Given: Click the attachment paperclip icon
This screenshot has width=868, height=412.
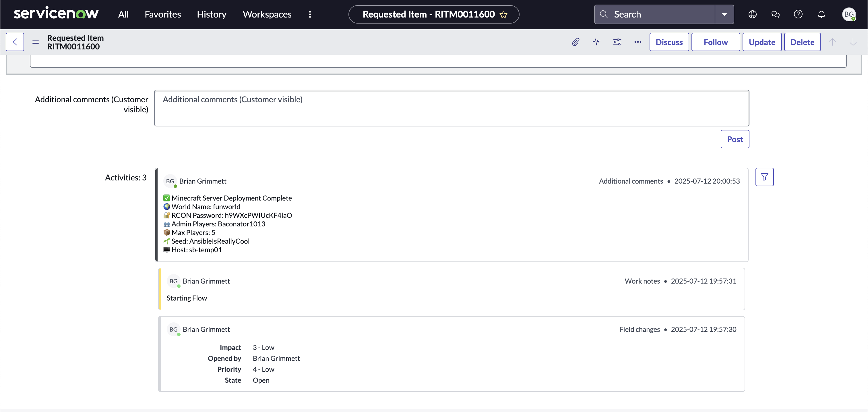Looking at the screenshot, I should tap(576, 42).
